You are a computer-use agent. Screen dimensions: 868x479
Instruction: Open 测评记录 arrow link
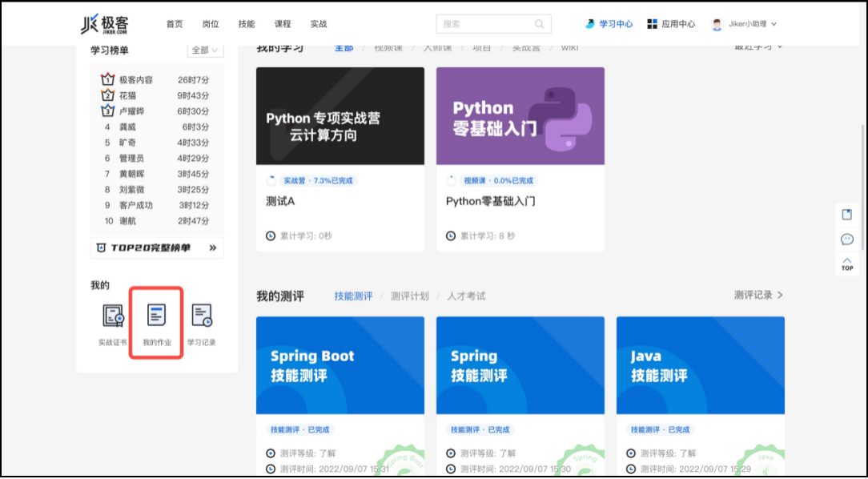click(758, 295)
